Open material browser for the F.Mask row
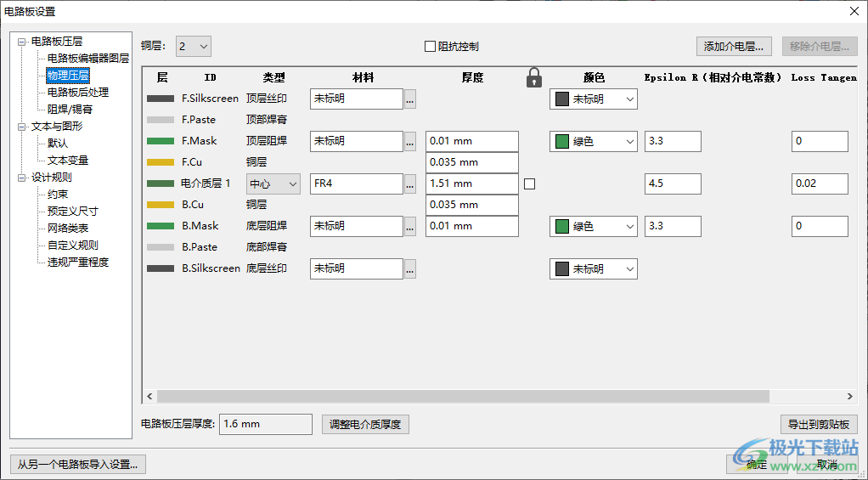 point(410,142)
